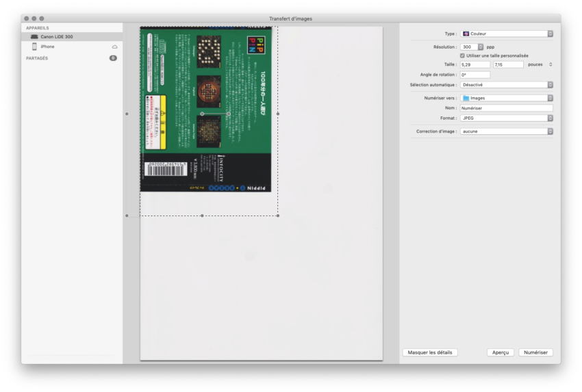Screen dimensions: 582x392
Task: Toggle 'Utiliser une taille personnalisée' checkbox
Action: pos(463,55)
